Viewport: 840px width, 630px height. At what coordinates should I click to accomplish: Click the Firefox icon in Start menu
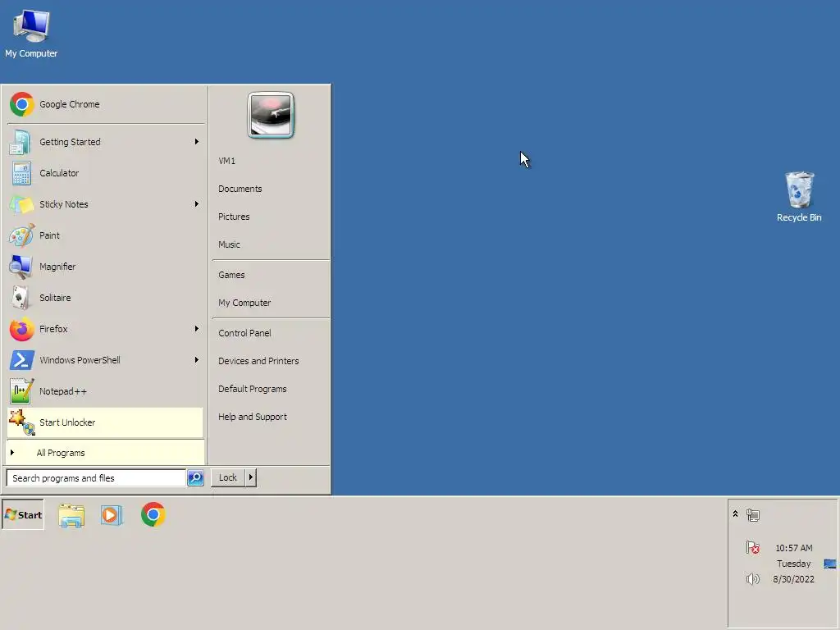click(x=21, y=329)
